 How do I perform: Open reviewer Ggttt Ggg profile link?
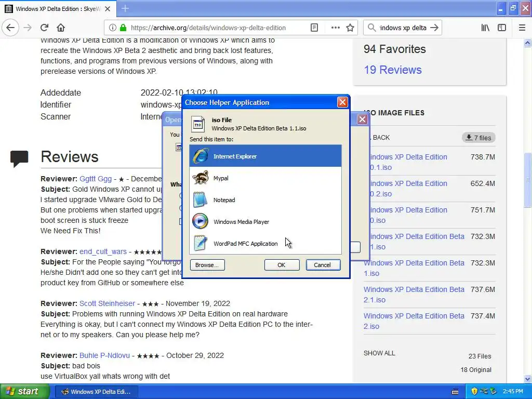(x=96, y=179)
